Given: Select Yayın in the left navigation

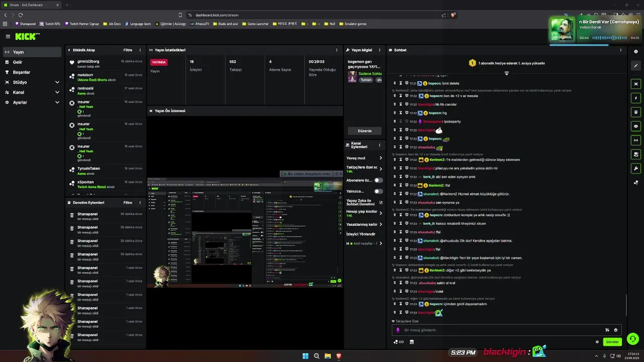Looking at the screenshot, I should pyautogui.click(x=33, y=52).
